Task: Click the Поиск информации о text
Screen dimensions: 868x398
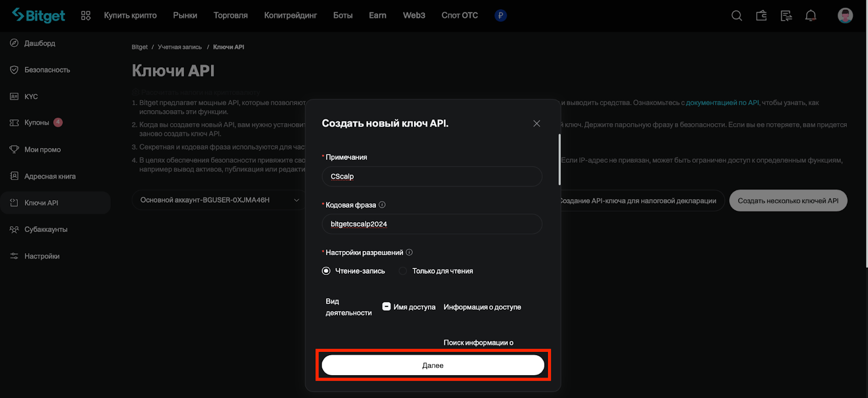Action: click(x=478, y=343)
